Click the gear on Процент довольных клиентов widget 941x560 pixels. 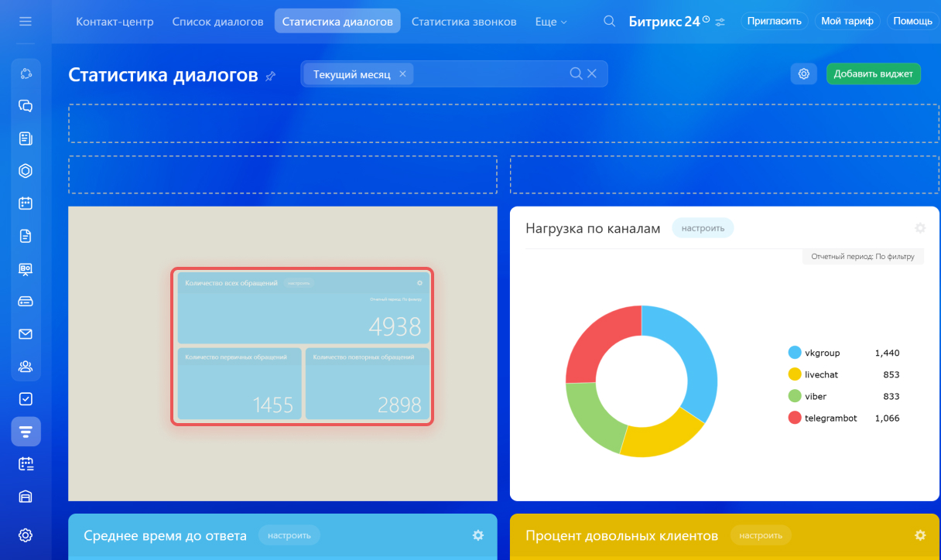pyautogui.click(x=920, y=535)
